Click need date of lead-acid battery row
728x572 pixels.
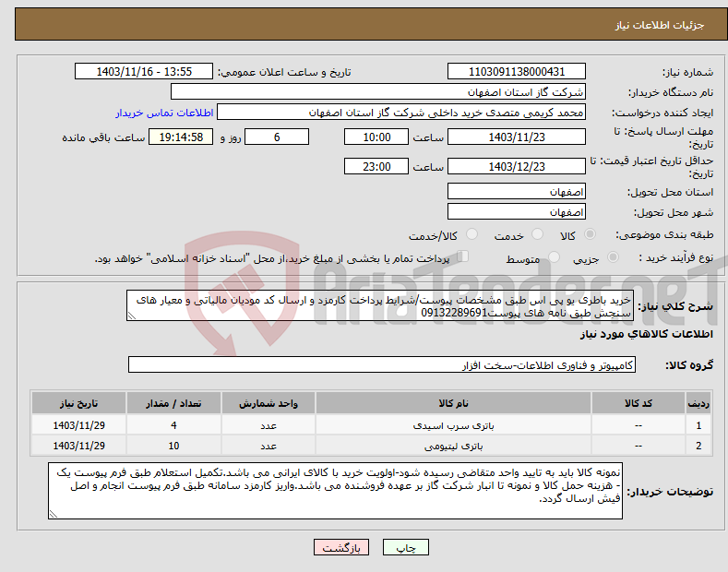pyautogui.click(x=78, y=425)
